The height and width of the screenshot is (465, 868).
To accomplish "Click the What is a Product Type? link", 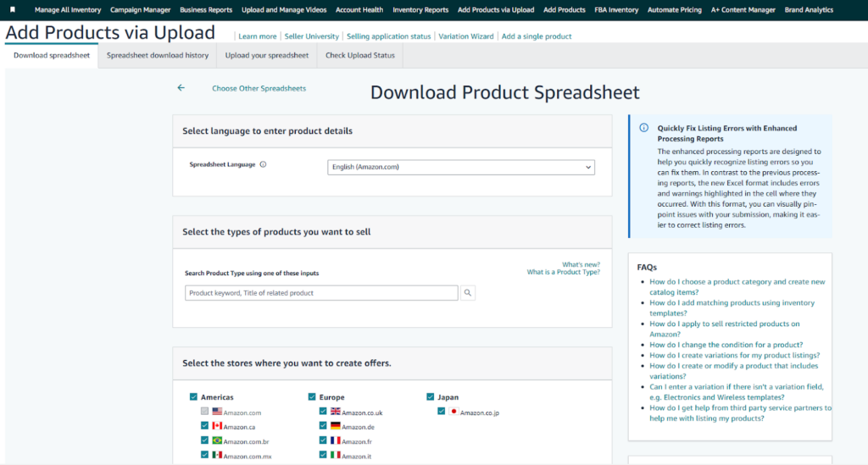I will click(563, 272).
